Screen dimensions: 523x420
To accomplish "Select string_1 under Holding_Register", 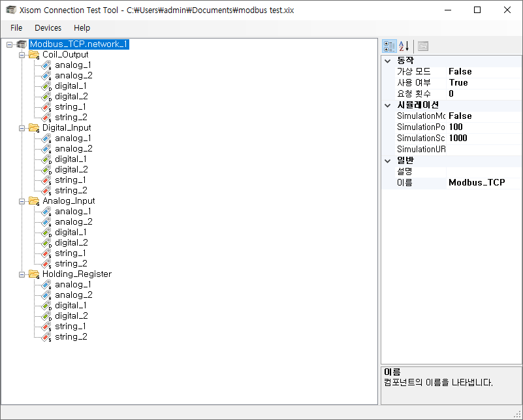I will point(71,327).
